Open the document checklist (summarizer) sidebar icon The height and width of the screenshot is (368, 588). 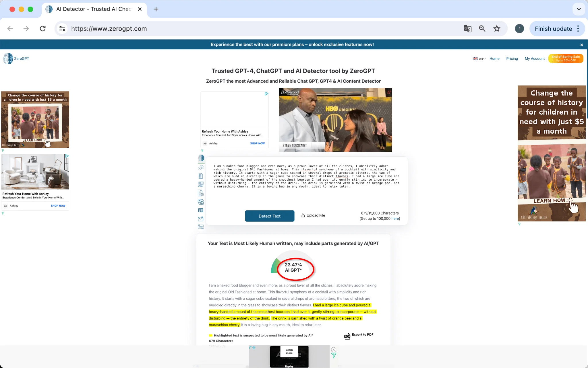tap(201, 176)
